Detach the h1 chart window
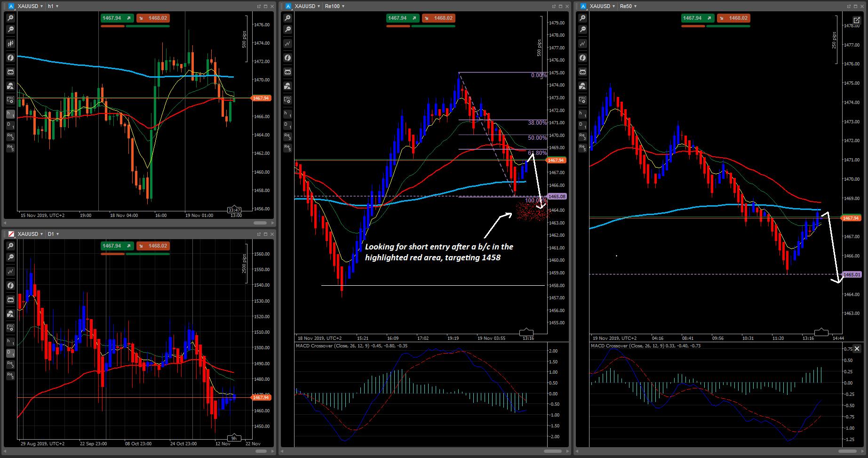Image resolution: width=868 pixels, height=458 pixels. point(259,6)
